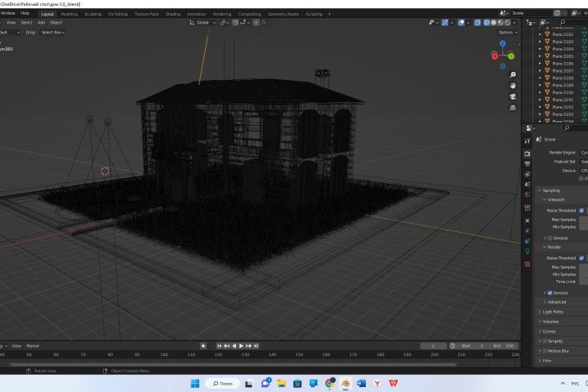
Task: Jump to the timeline start frame
Action: [x=220, y=346]
